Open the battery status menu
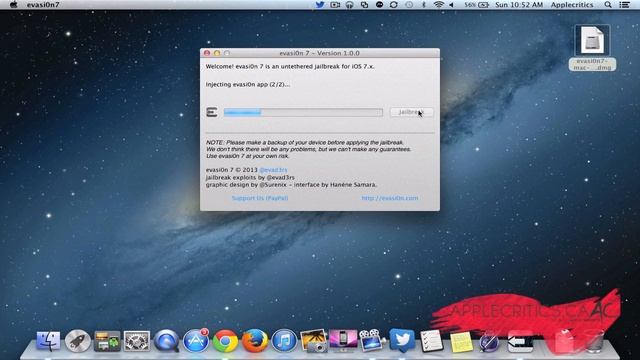Viewport: 640px width, 360px height. pyautogui.click(x=476, y=4)
